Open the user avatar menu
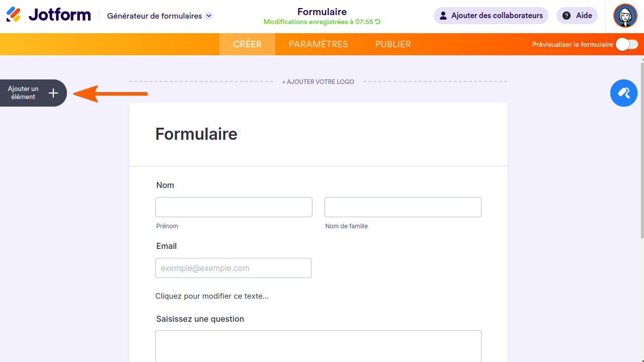644x362 pixels. [x=625, y=16]
